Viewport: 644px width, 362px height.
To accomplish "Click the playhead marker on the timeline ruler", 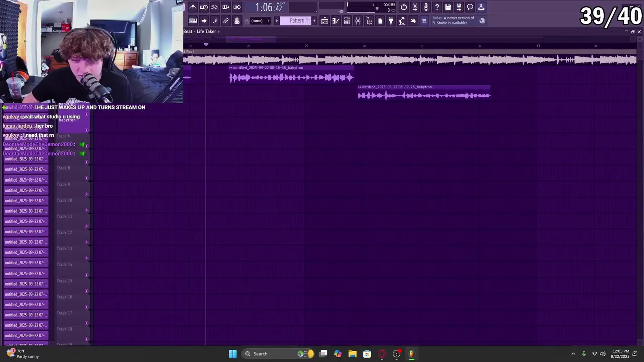I will click(x=206, y=45).
